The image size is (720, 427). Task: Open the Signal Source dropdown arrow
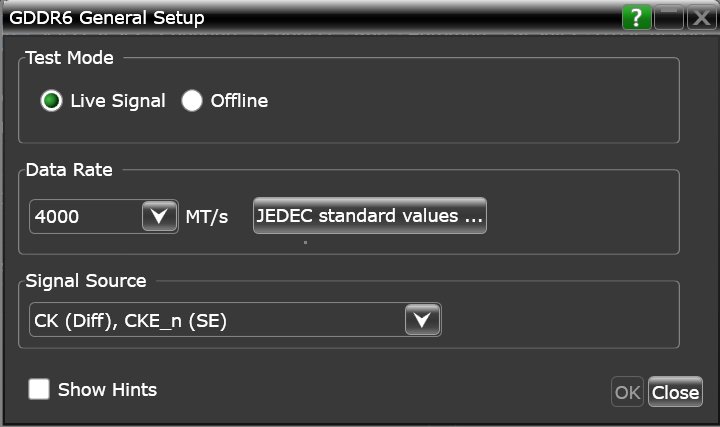click(422, 320)
